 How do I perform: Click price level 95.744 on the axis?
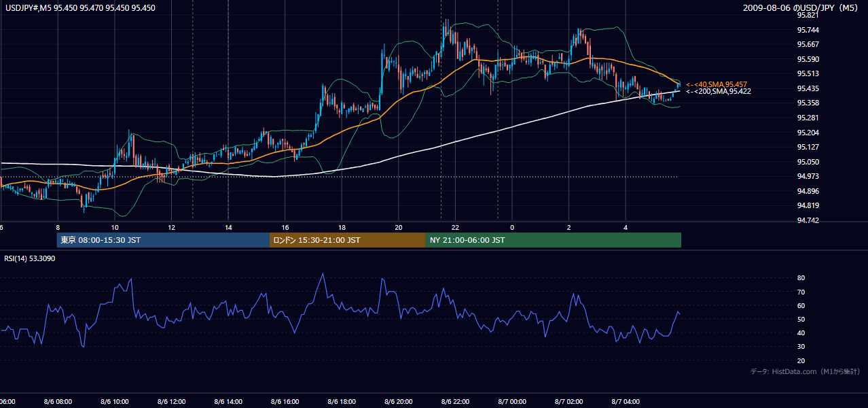[x=808, y=30]
